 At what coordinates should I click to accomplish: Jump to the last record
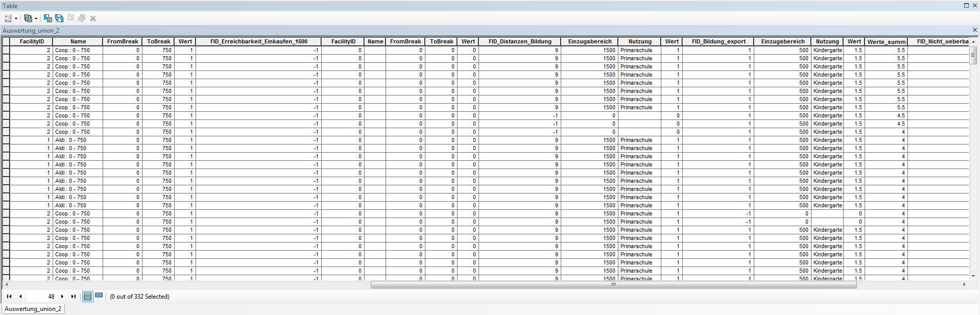pos(74,296)
